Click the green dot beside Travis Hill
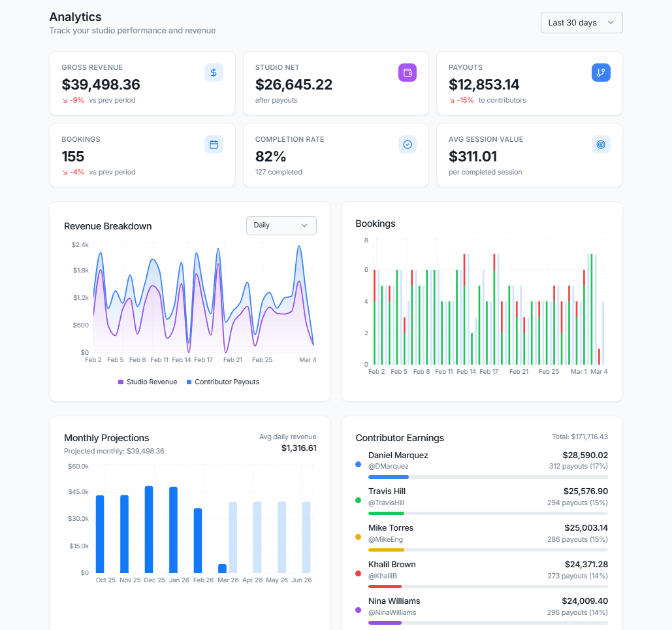This screenshot has width=672, height=630. 359,501
